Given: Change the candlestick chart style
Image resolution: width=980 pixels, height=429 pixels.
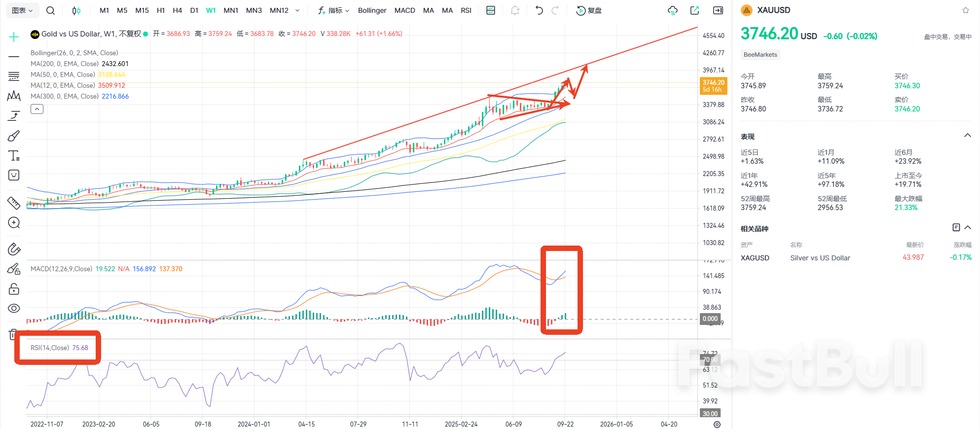Looking at the screenshot, I should 76,10.
